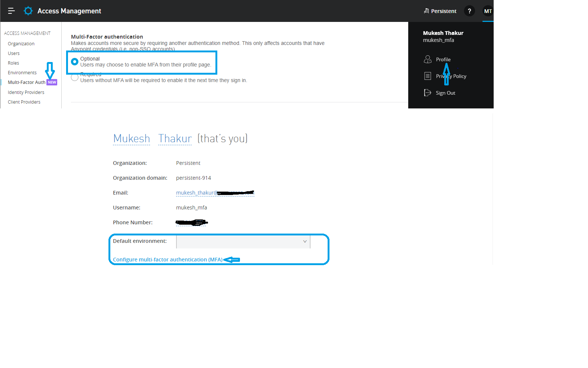
Task: Select the Required MFA radio button
Action: coord(75,77)
